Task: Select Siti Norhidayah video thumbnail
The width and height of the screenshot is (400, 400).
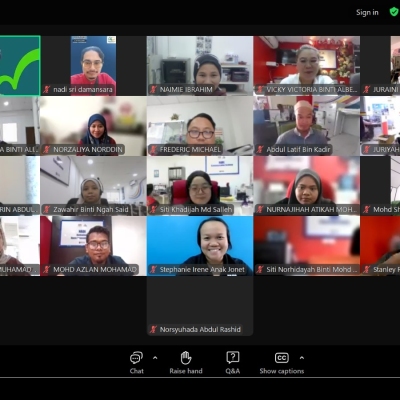Action: 307,246
